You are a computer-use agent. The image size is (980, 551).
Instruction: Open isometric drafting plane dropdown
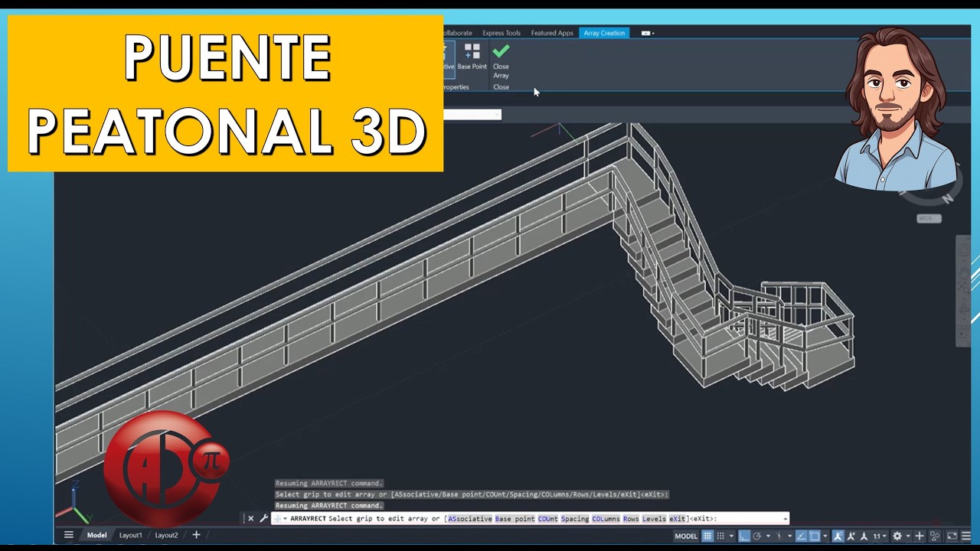click(x=790, y=536)
